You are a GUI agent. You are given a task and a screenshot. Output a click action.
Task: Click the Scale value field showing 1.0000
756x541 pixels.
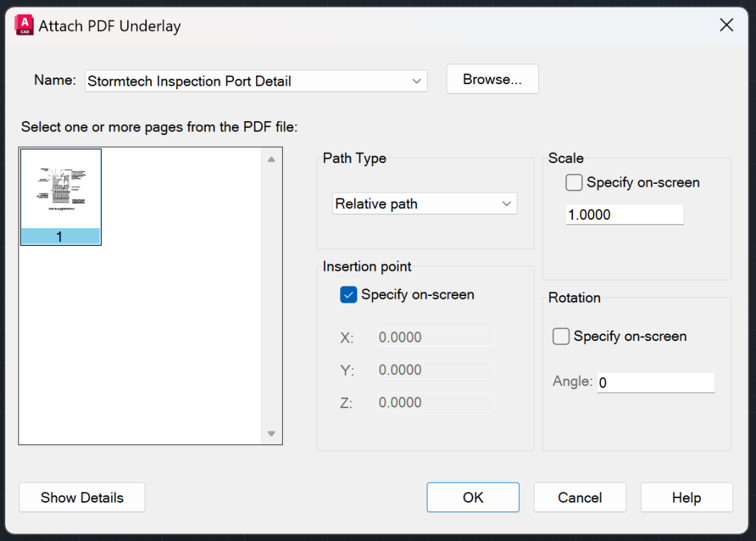[x=624, y=215]
